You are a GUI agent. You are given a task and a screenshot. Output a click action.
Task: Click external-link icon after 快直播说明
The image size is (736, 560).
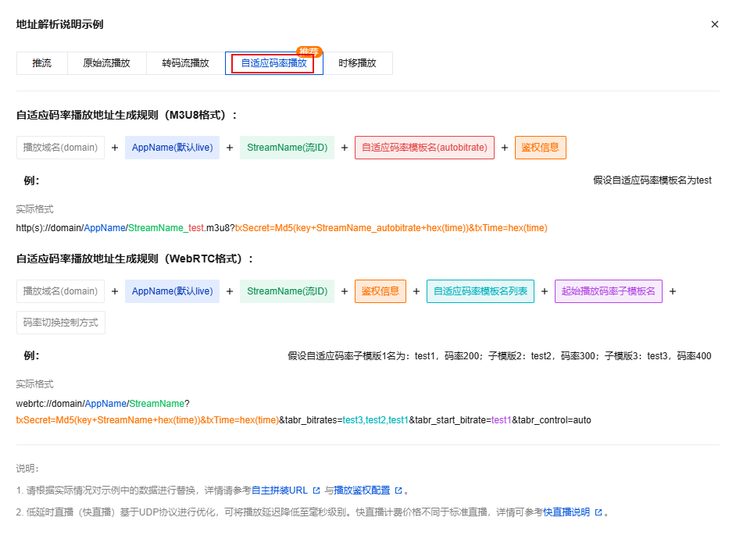598,512
